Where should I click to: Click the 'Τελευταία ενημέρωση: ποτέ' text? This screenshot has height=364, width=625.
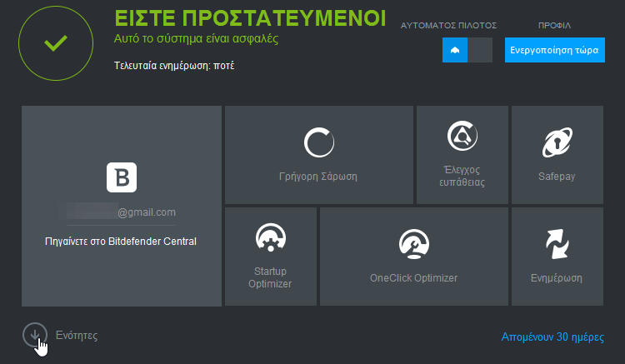pos(174,65)
